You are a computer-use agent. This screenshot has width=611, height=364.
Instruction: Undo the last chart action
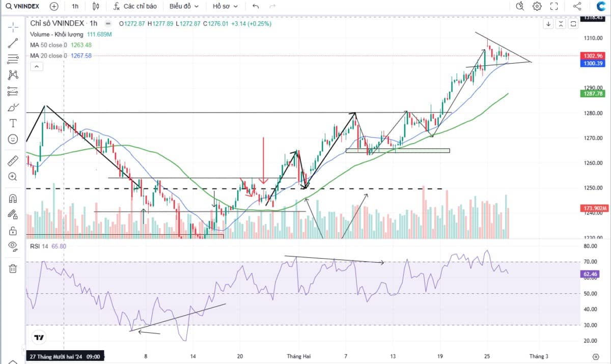[x=256, y=6]
